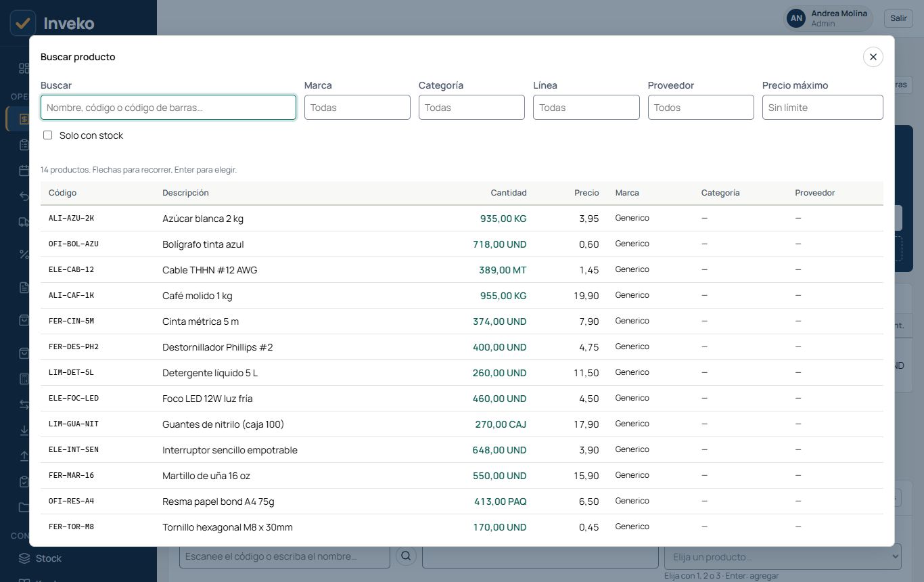Select product code OFI-BOL-AZU
Screen dimensions: 924x582
(x=74, y=244)
